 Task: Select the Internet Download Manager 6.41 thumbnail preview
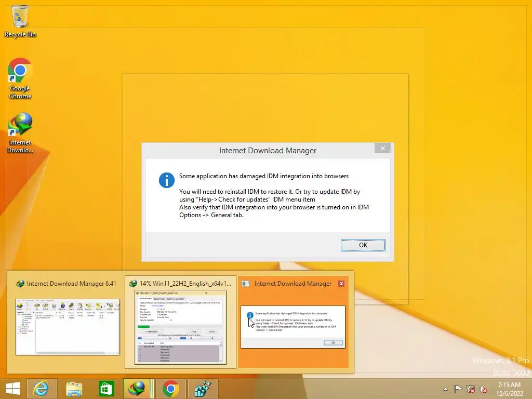(x=68, y=327)
